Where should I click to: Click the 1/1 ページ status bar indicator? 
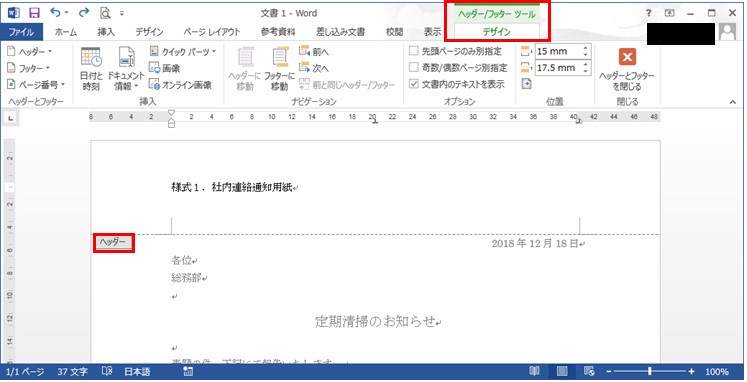[x=25, y=372]
